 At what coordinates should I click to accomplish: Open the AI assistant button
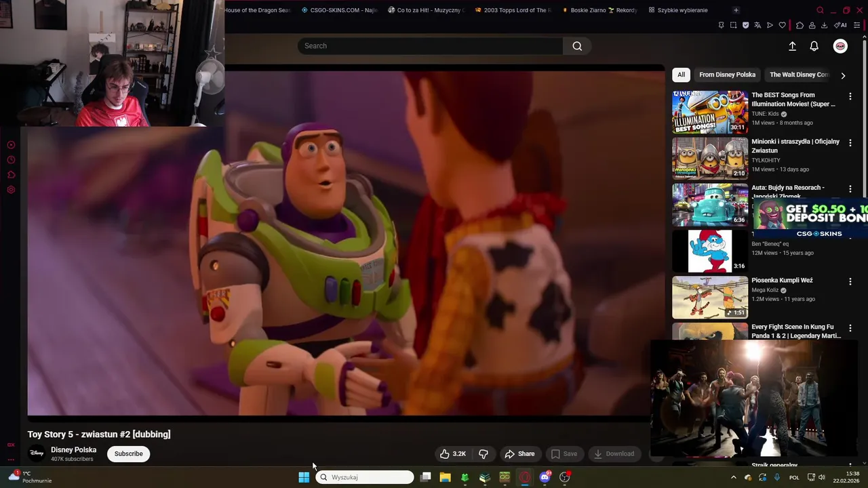tap(840, 25)
